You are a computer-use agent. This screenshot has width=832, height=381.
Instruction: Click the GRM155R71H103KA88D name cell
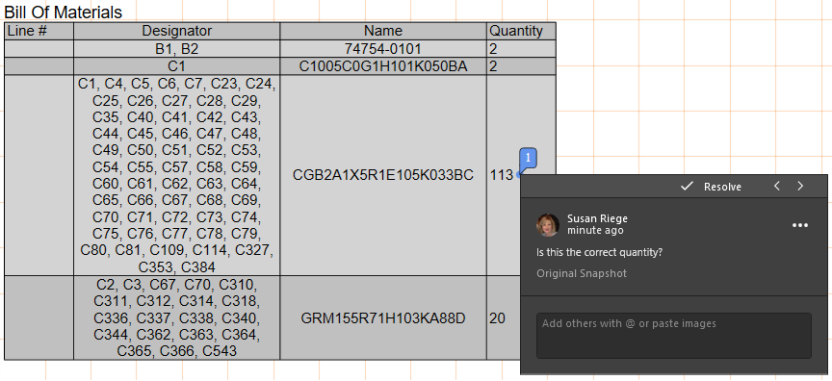click(383, 318)
